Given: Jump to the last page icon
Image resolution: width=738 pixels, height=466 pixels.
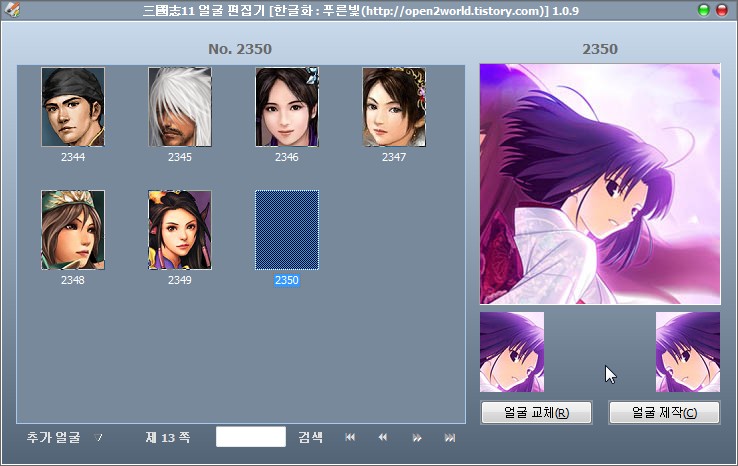Looking at the screenshot, I should tap(450, 438).
